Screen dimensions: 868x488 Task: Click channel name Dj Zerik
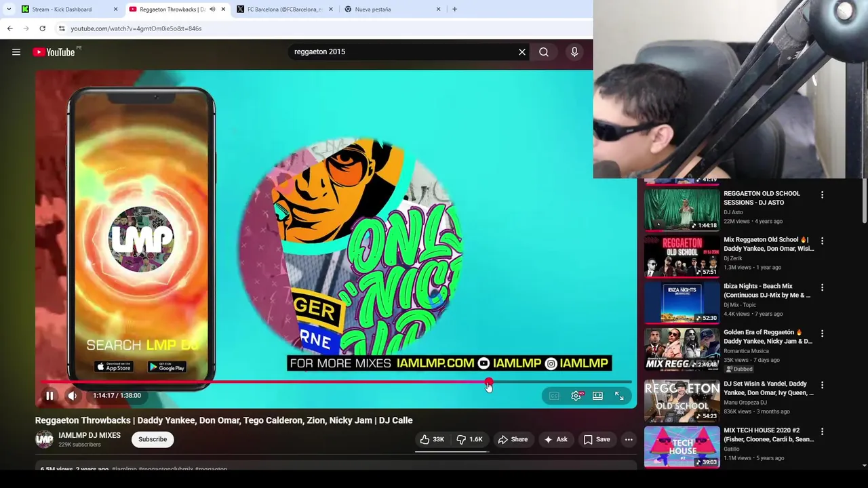733,258
